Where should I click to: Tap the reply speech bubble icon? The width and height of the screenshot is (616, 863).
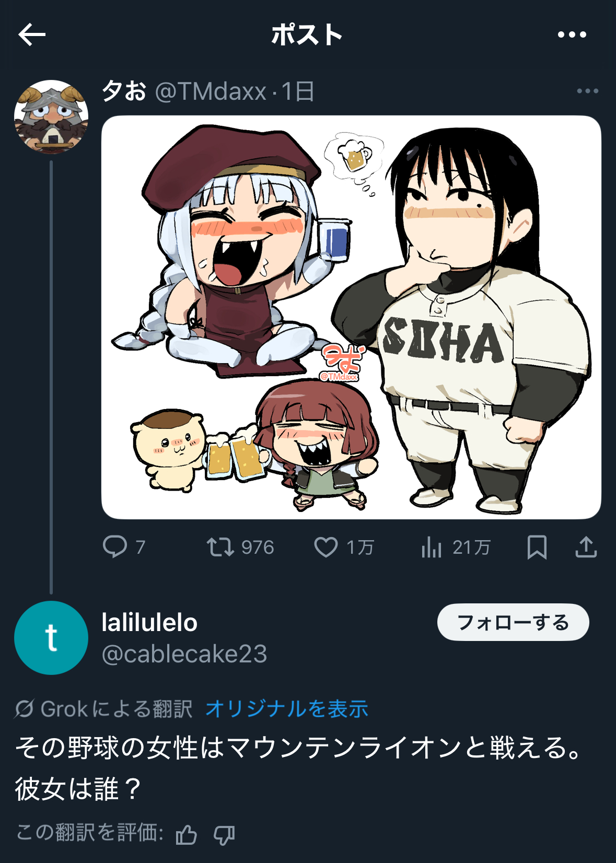(x=115, y=547)
